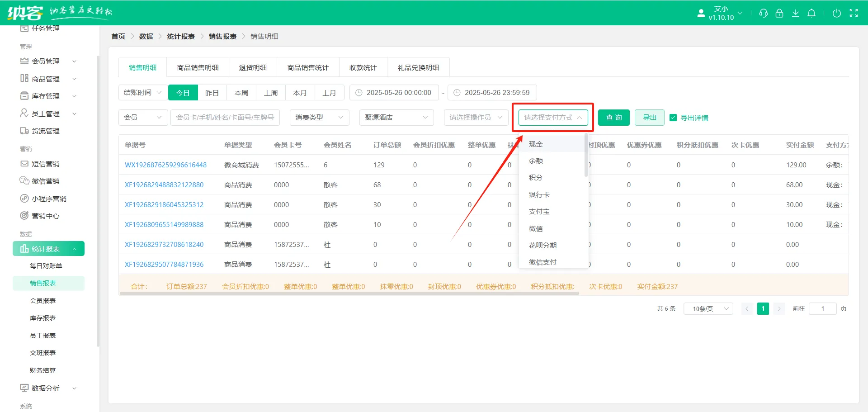This screenshot has width=868, height=412.
Task: Open the notification bell icon
Action: [x=811, y=13]
